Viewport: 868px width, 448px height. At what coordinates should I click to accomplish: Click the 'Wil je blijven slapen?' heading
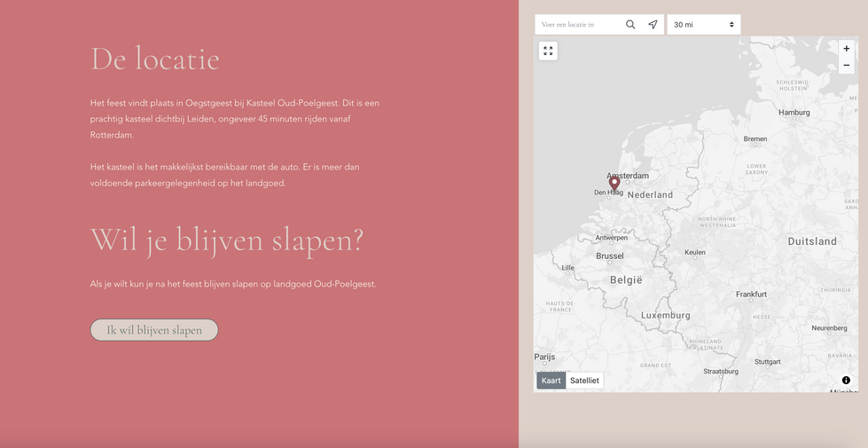coord(227,240)
